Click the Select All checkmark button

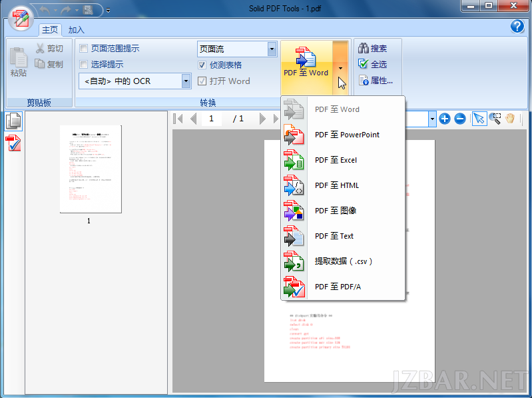(373, 64)
